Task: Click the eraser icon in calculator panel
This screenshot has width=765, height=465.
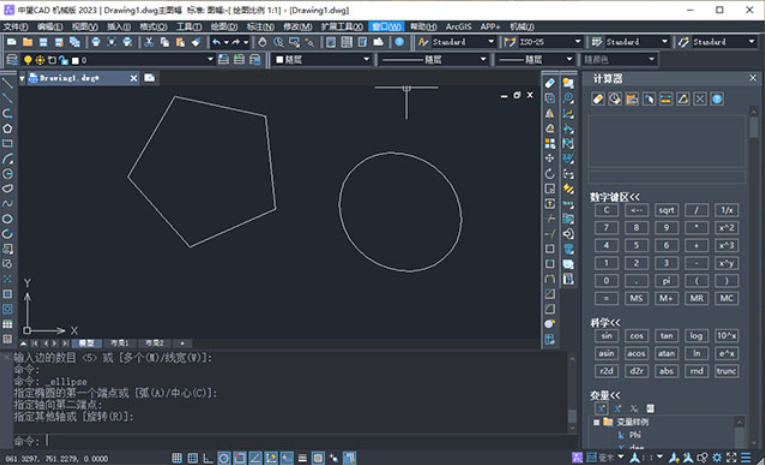Action: coord(598,99)
